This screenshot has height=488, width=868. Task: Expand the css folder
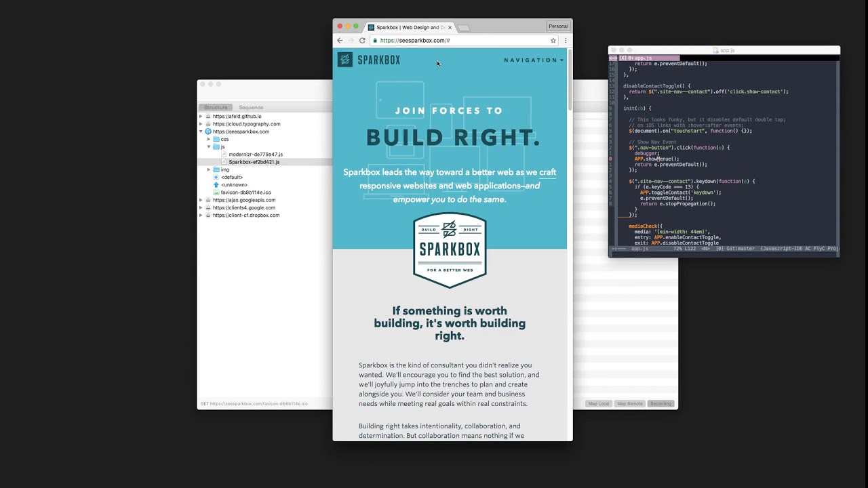(x=209, y=140)
